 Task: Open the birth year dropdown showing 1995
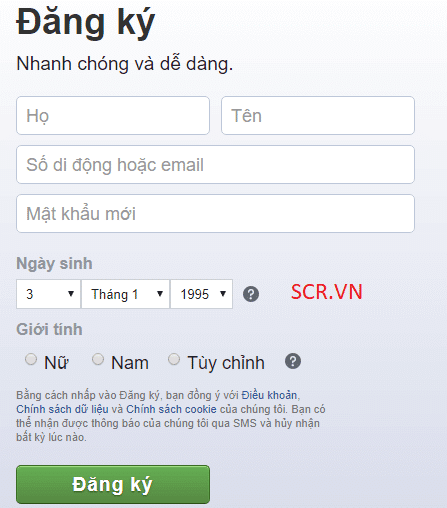tap(201, 294)
